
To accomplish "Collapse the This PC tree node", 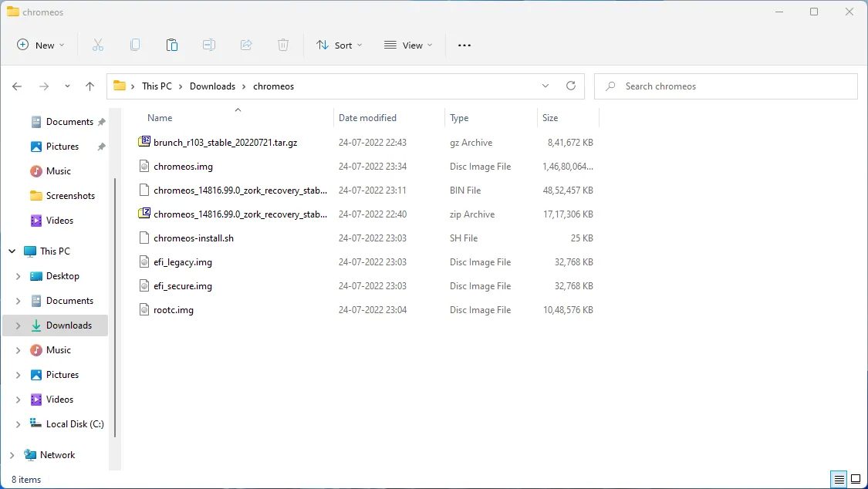I will 12,251.
